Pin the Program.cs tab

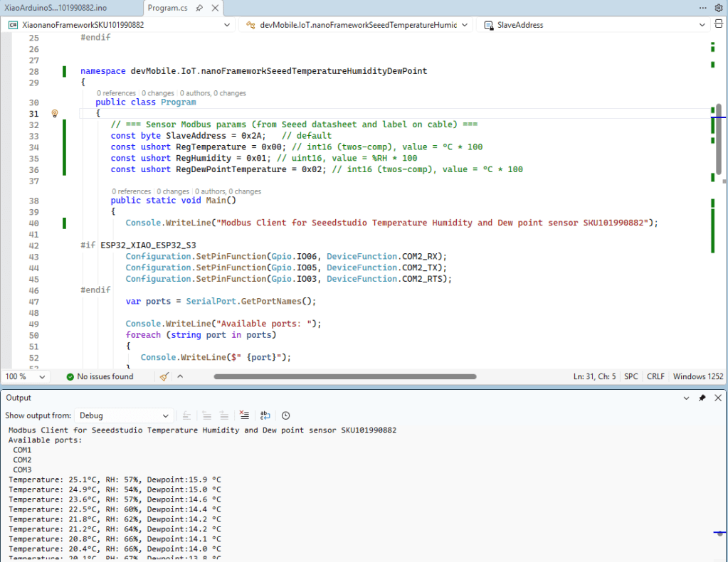(199, 7)
